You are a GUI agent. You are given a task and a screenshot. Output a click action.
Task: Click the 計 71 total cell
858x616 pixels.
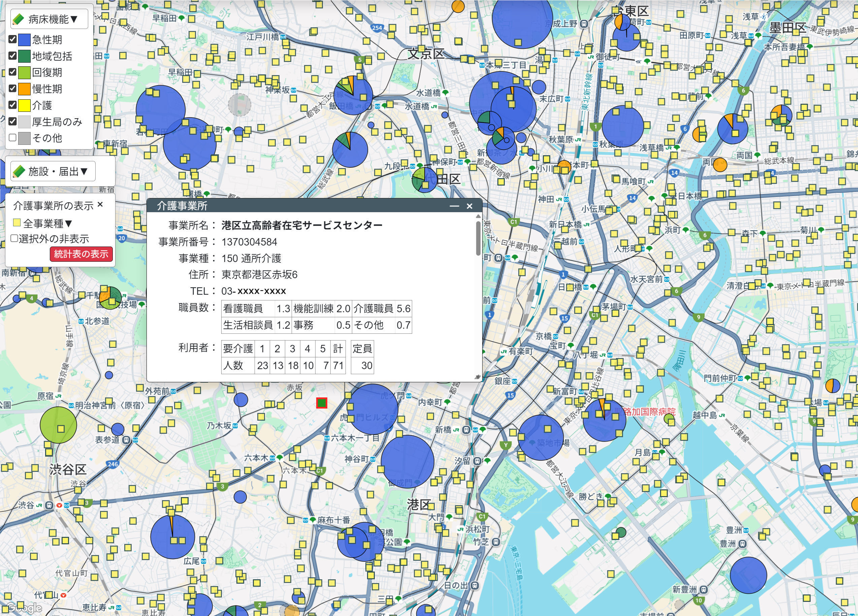point(338,365)
